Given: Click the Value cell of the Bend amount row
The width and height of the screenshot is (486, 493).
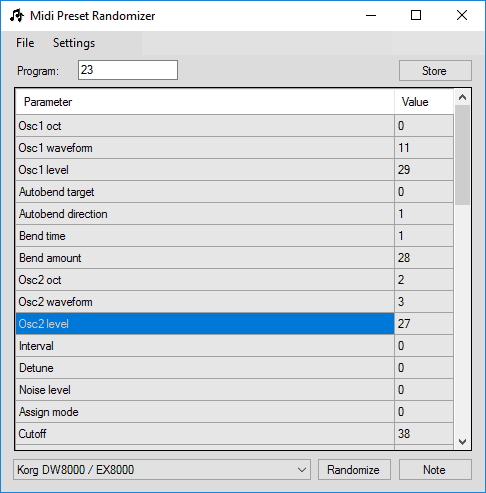Looking at the screenshot, I should [424, 258].
